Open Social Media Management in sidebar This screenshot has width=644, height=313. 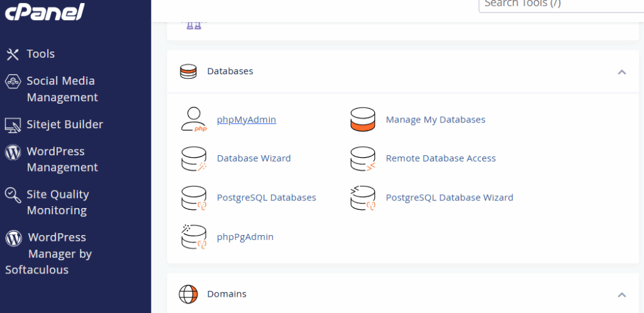pos(62,89)
